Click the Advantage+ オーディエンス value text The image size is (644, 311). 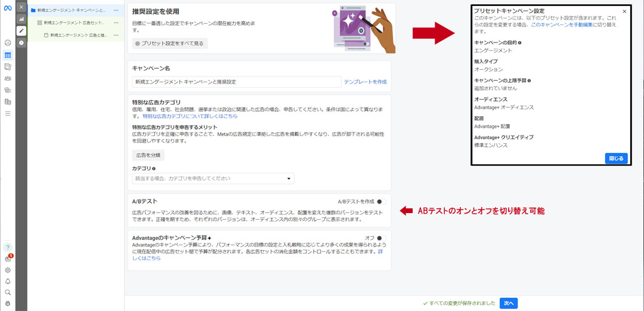click(504, 107)
